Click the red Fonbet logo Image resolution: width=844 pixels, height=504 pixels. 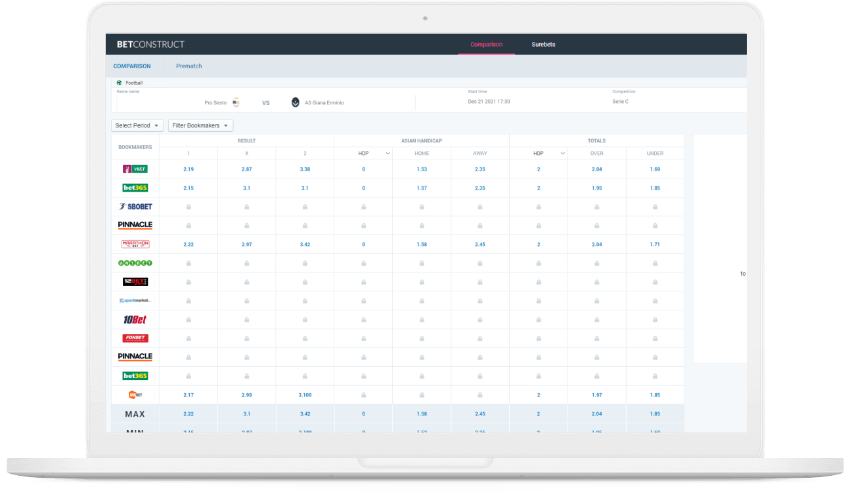click(135, 339)
